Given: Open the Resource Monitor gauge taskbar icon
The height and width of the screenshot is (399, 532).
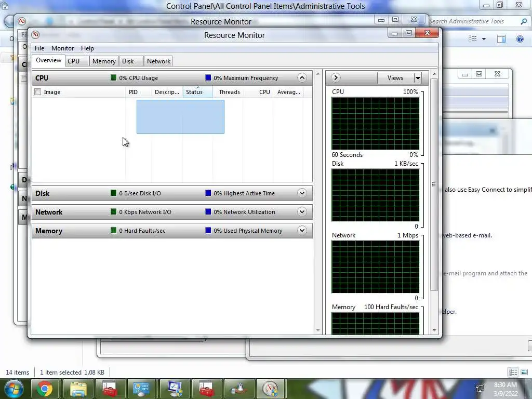Looking at the screenshot, I should [271, 389].
